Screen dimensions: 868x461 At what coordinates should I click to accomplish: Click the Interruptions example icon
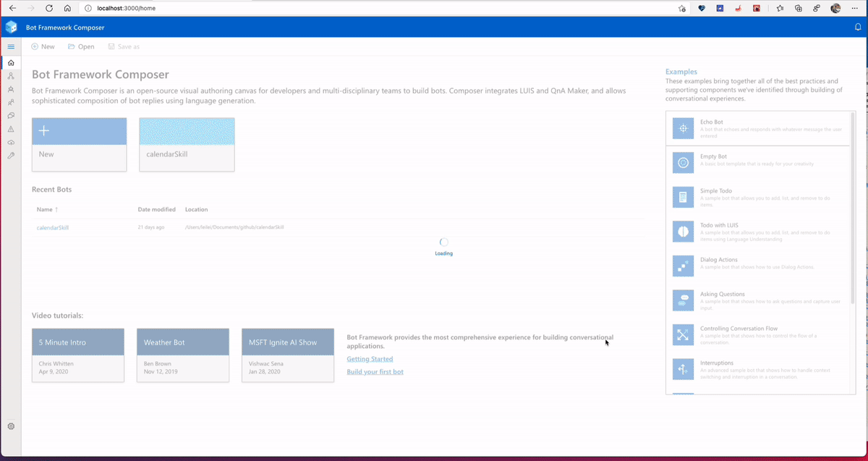pyautogui.click(x=683, y=369)
